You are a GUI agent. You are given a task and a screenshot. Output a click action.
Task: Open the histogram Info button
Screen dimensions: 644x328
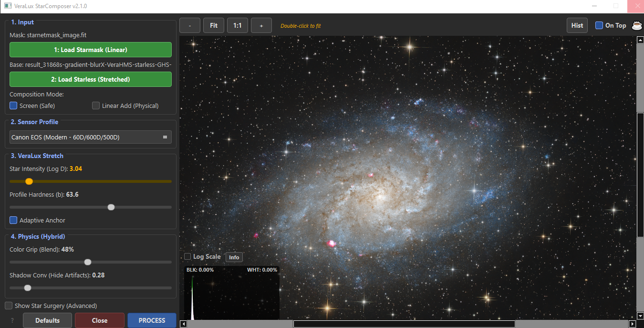click(234, 257)
